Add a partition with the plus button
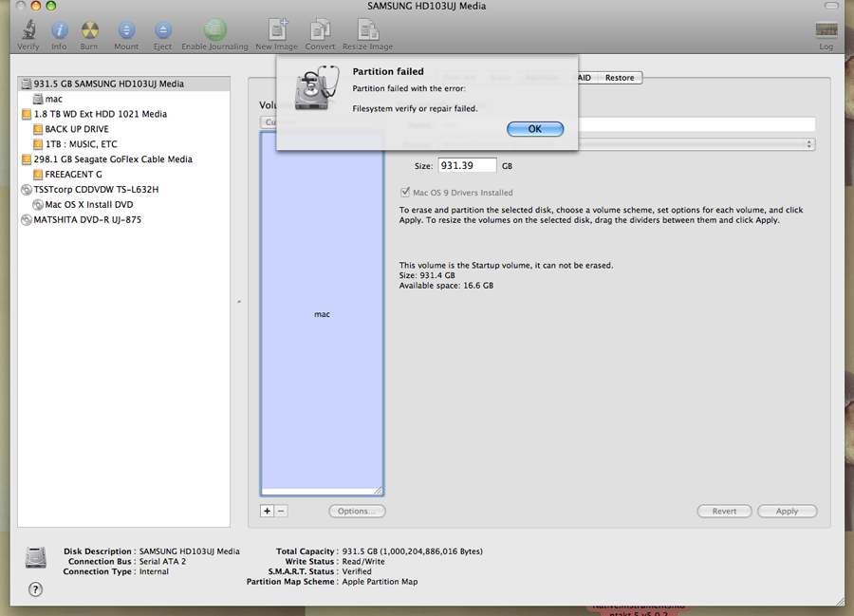The width and height of the screenshot is (854, 616). (x=267, y=511)
